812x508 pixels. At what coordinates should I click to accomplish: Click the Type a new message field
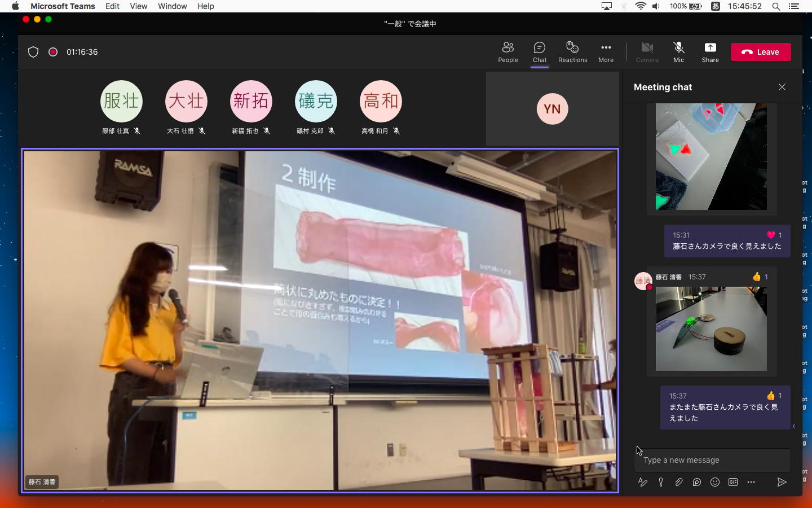pyautogui.click(x=712, y=460)
